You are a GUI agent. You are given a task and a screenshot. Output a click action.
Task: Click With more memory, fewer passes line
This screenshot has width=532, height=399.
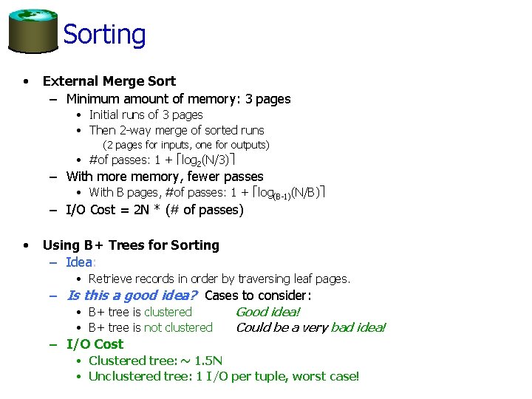point(165,177)
